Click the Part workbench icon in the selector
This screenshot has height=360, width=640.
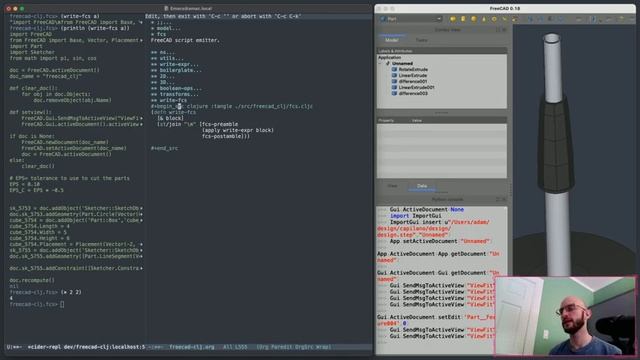[383, 19]
